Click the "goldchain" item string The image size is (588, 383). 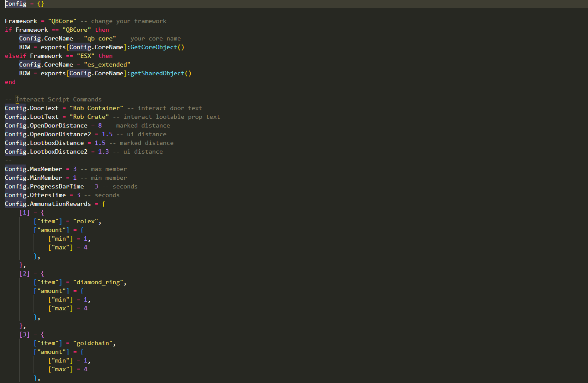[x=94, y=343]
